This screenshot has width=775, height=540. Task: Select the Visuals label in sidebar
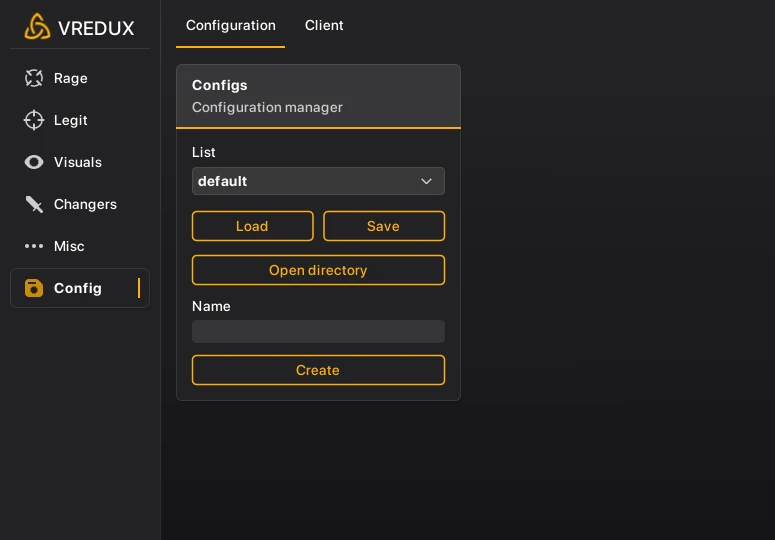[x=78, y=162]
